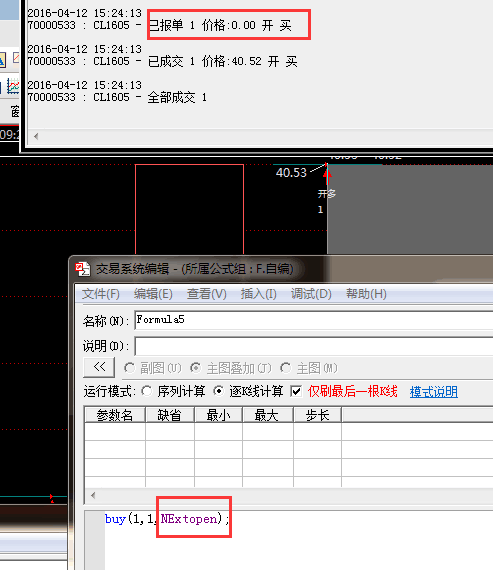This screenshot has width=493, height=570.
Task: Click the line chart toolbar icon at left edge
Action: click(13, 86)
